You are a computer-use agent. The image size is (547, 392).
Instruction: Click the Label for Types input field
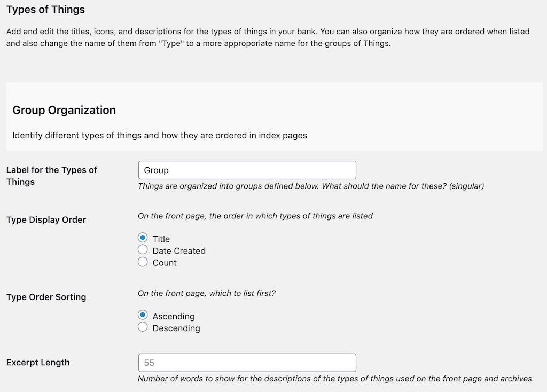[x=247, y=170]
